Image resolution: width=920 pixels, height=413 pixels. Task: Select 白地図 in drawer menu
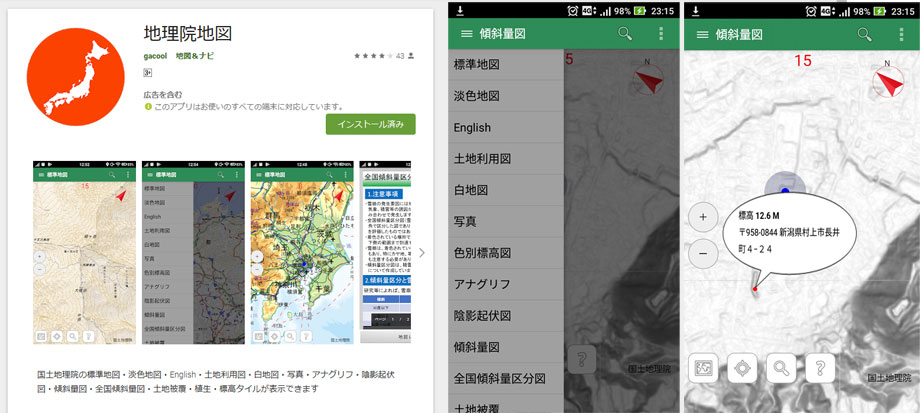tap(506, 190)
